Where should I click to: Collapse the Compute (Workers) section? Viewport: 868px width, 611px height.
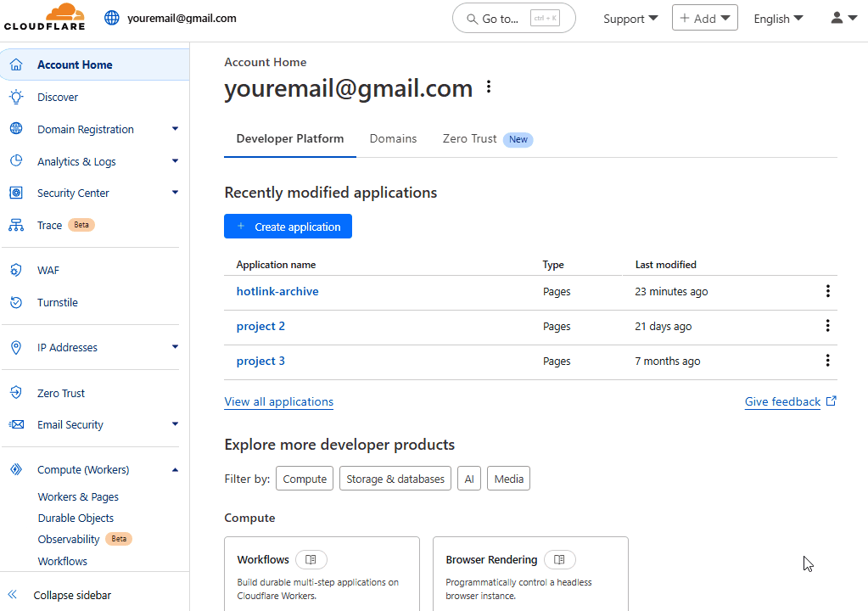click(x=175, y=469)
